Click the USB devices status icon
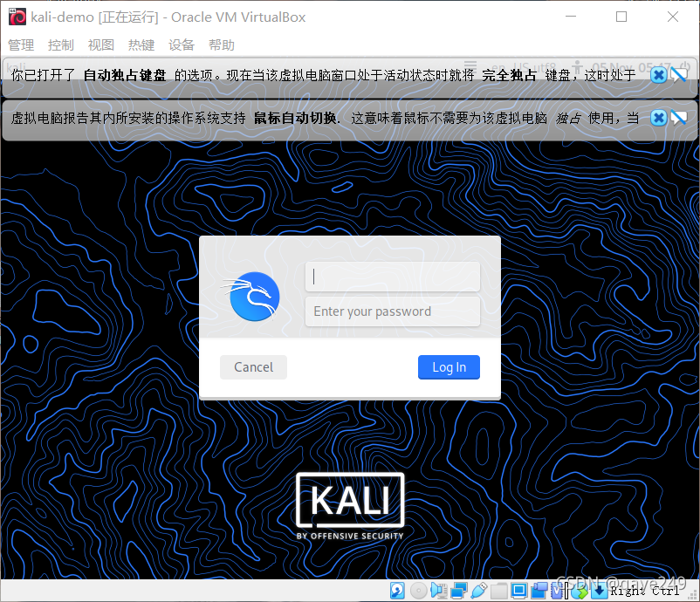The image size is (700, 602). coord(478,591)
